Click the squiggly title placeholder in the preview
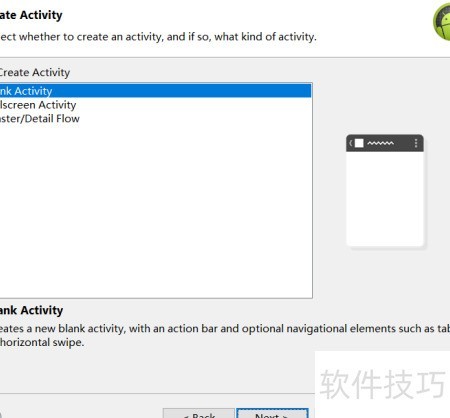Screen dimensions: 450x418 (380, 143)
